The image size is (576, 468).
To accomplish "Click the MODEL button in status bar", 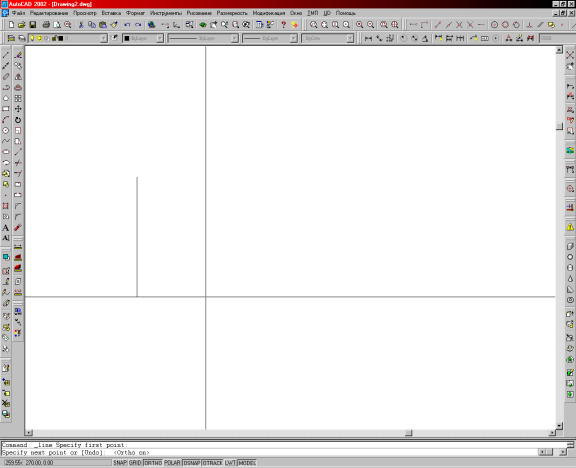I will click(247, 463).
